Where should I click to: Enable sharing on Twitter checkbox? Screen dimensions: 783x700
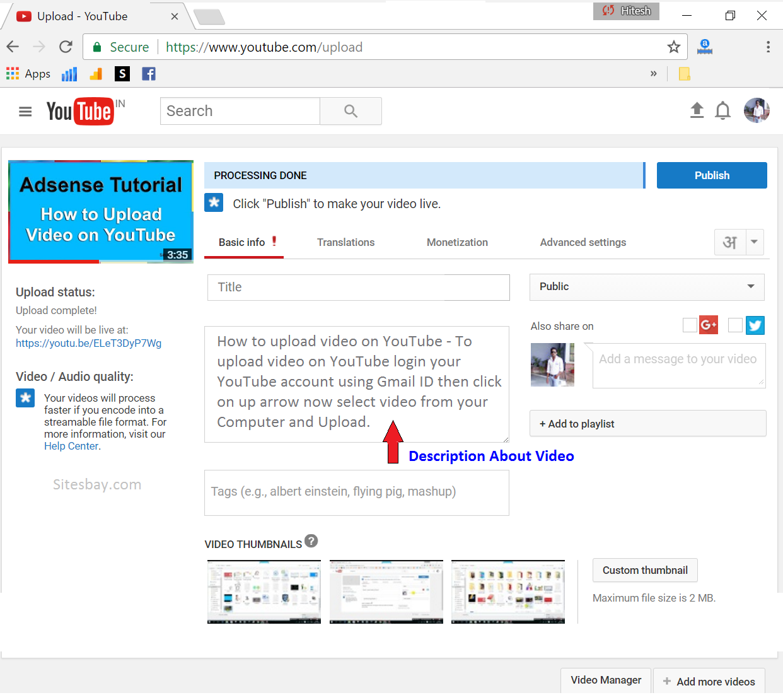[735, 325]
